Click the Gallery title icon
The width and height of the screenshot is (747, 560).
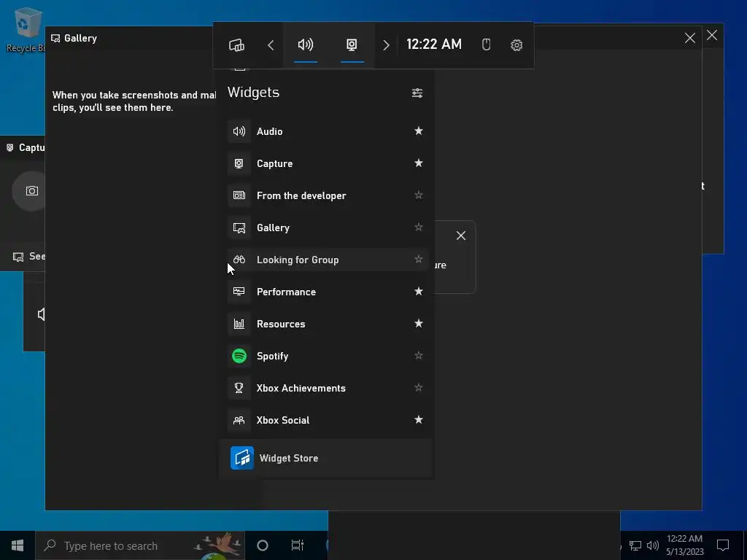pos(55,38)
